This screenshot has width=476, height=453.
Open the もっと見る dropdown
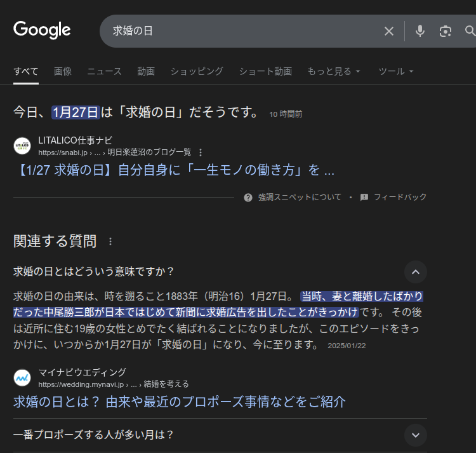[x=334, y=71]
